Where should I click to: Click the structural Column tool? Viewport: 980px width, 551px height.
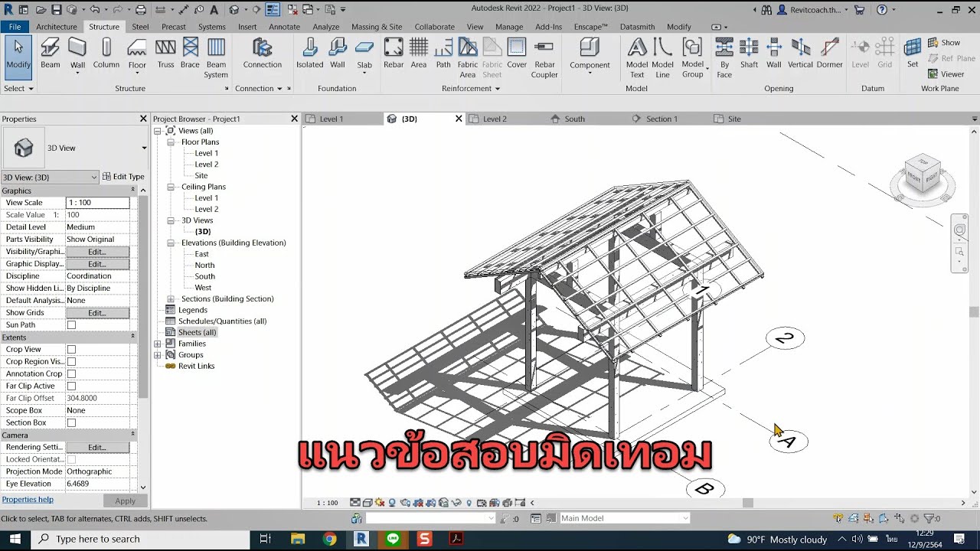pos(106,54)
